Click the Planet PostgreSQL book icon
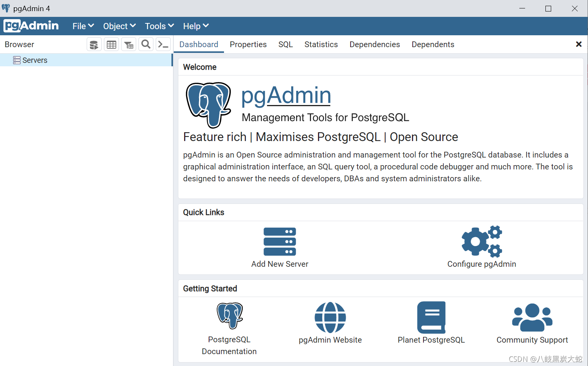This screenshot has height=366, width=588. [432, 317]
